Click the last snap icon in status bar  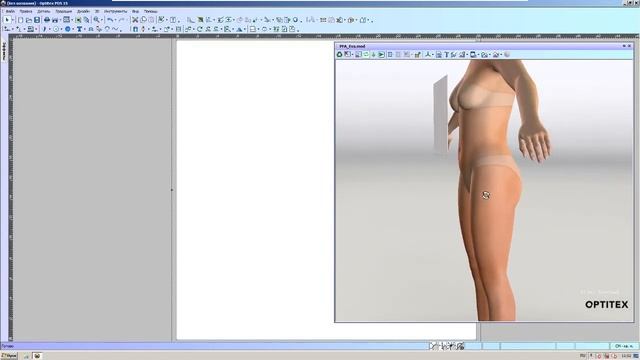coord(461,346)
